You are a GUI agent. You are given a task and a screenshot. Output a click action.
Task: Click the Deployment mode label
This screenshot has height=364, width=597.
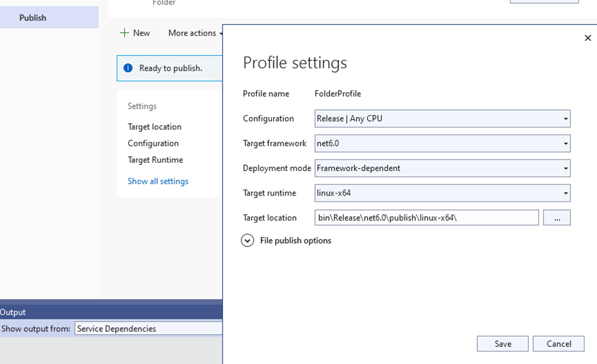pyautogui.click(x=277, y=168)
